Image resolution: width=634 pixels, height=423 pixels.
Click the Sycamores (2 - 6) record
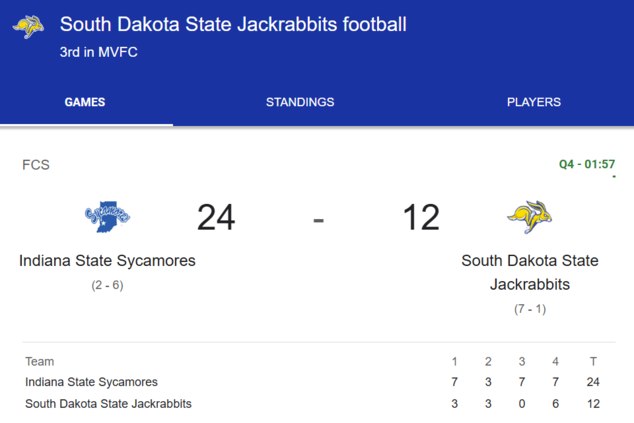[x=107, y=285]
